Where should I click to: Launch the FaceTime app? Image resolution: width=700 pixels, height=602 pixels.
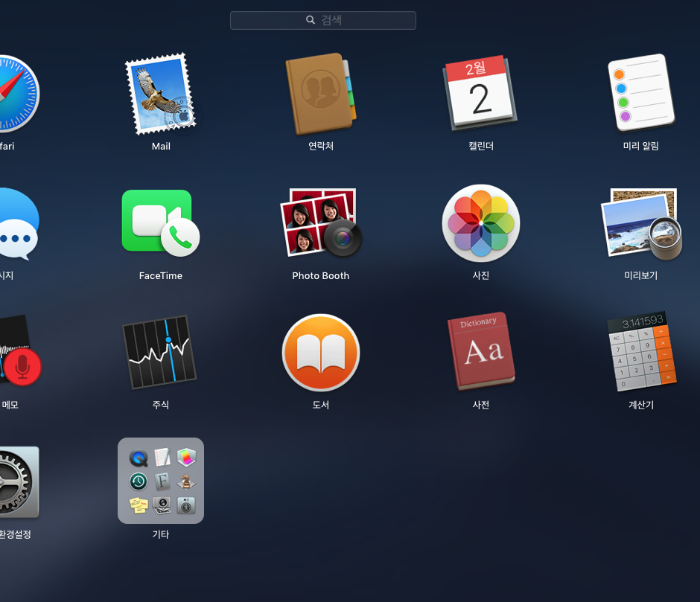[161, 223]
